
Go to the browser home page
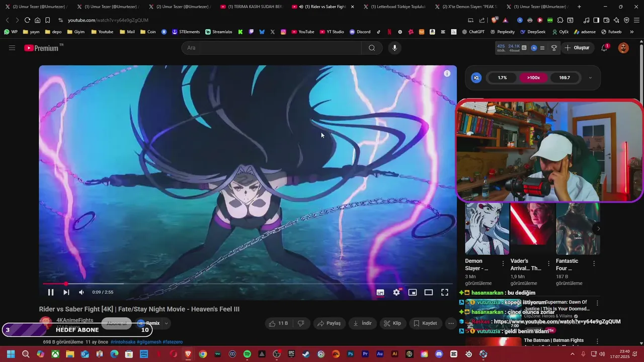[x=37, y=20]
